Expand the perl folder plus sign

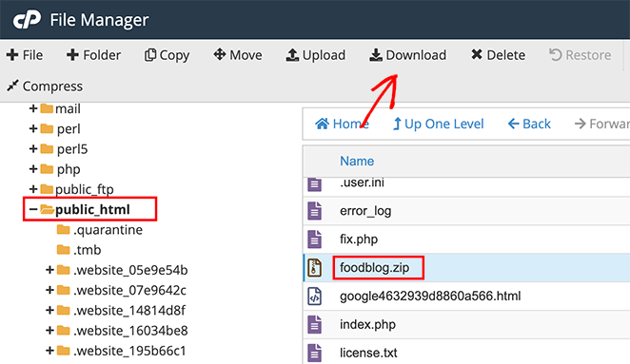tap(33, 128)
